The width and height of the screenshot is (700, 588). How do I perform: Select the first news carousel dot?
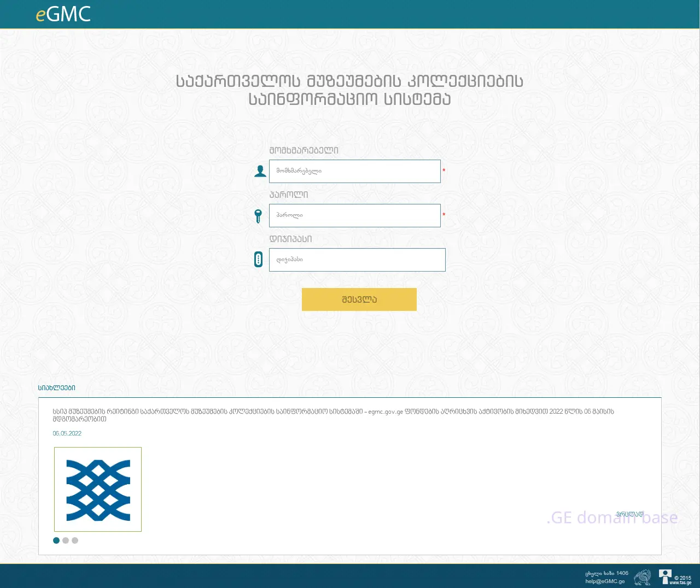56,540
